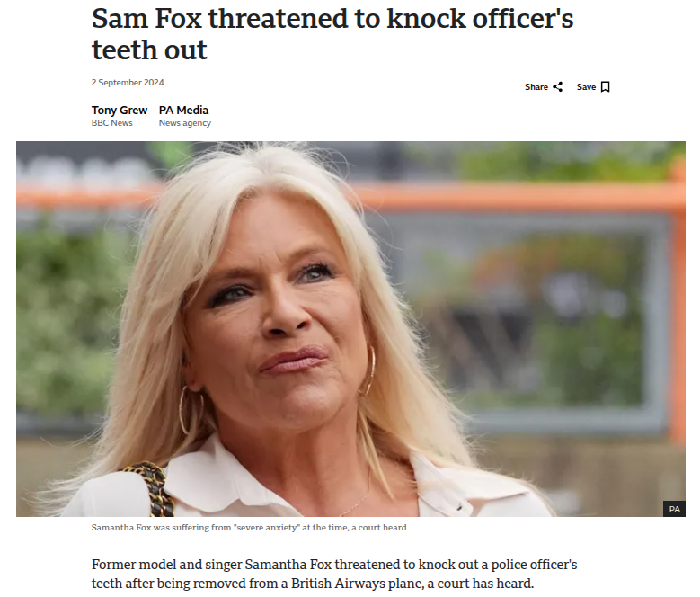Click the word 'teeth out' in headline
Image resolution: width=700 pixels, height=597 pixels.
(x=149, y=49)
